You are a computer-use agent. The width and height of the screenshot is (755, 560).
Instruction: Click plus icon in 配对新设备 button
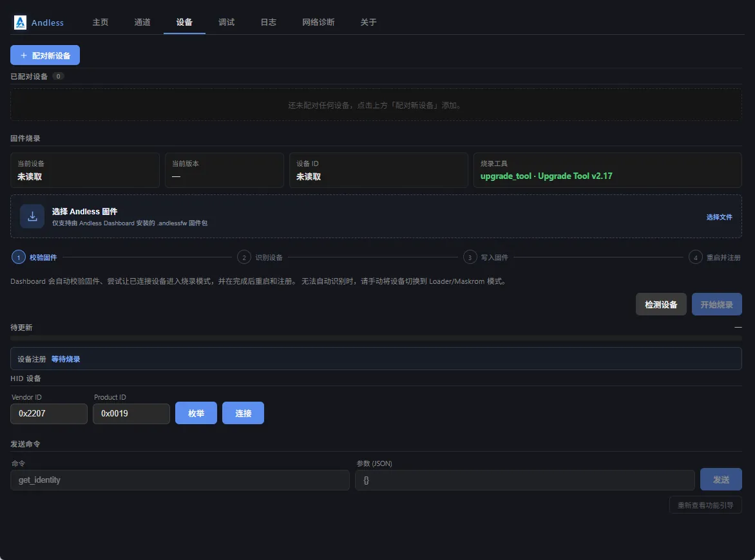pos(24,55)
